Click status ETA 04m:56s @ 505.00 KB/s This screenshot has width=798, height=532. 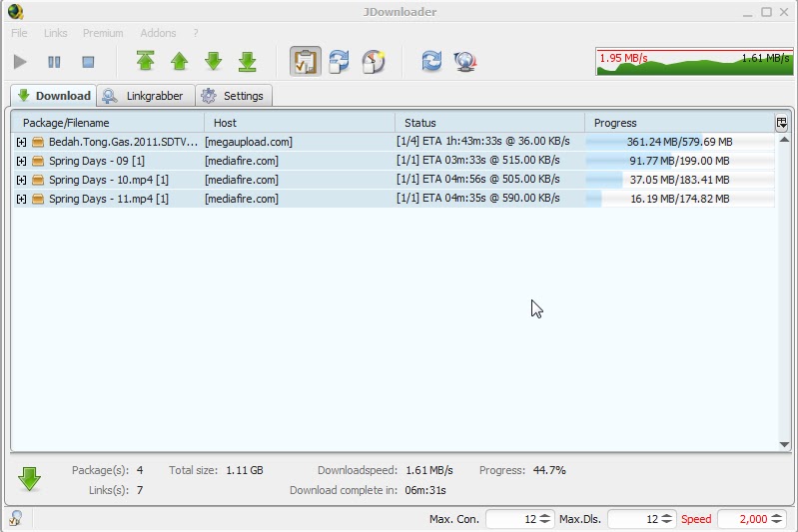pyautogui.click(x=477, y=179)
